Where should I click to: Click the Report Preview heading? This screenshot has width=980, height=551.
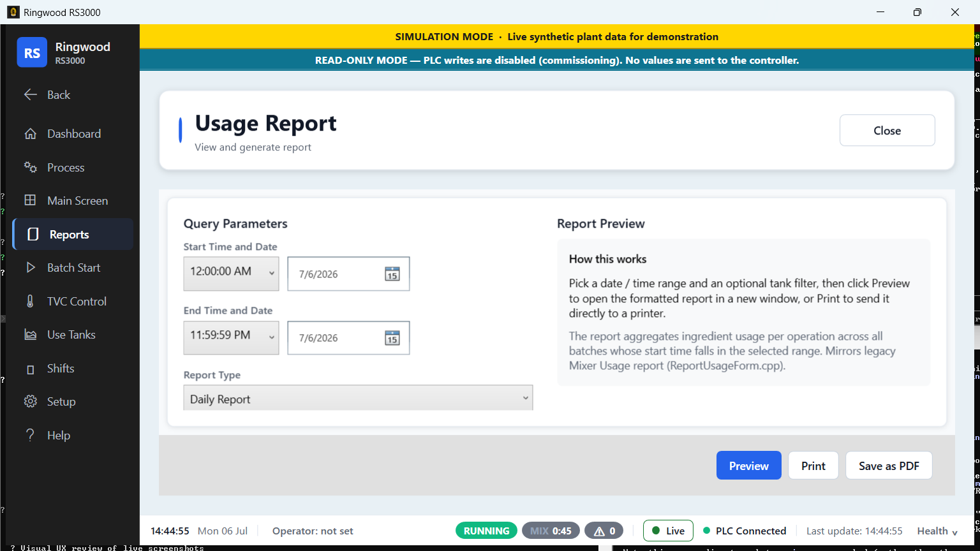click(600, 223)
